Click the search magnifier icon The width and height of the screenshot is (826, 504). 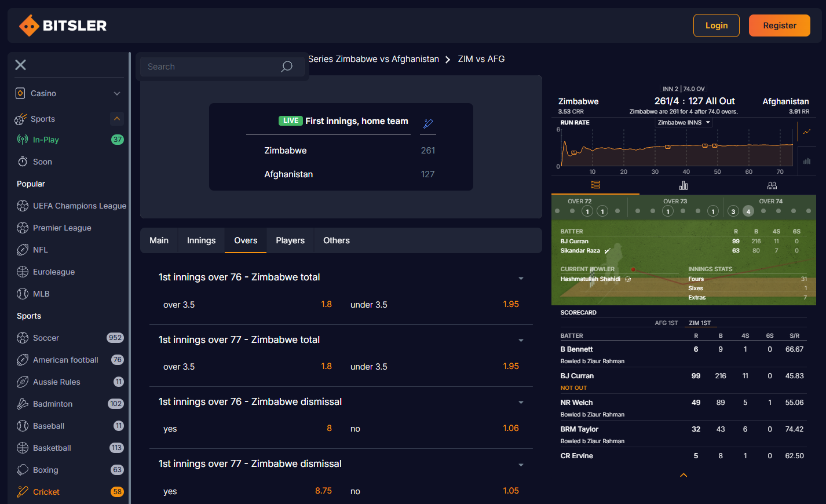tap(286, 67)
